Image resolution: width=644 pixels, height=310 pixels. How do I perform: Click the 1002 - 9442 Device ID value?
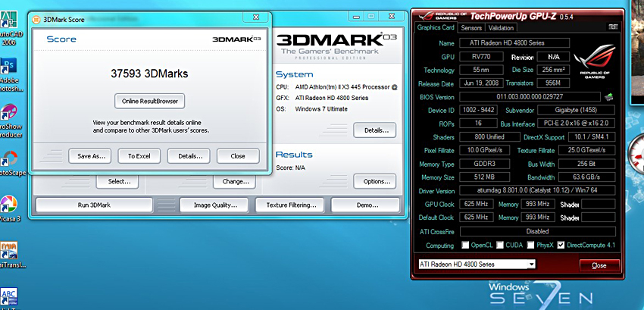tap(479, 110)
